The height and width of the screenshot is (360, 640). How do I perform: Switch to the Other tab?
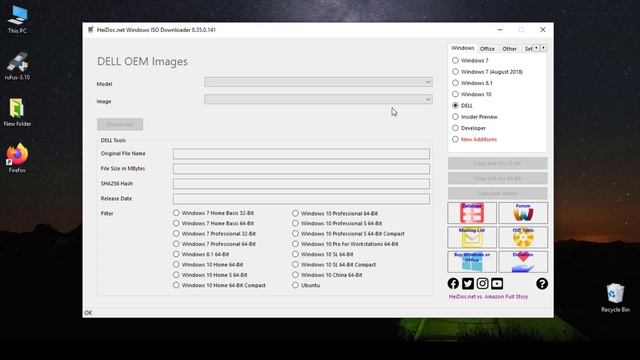tap(509, 49)
